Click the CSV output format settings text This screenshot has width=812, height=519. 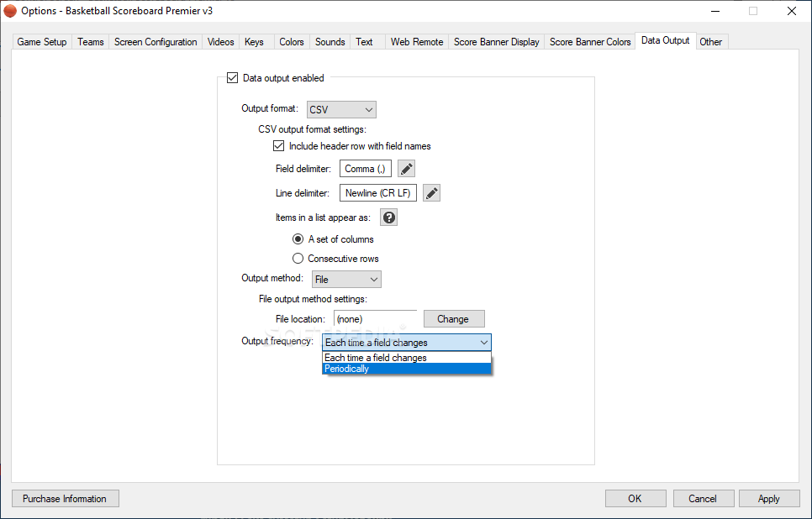[312, 129]
